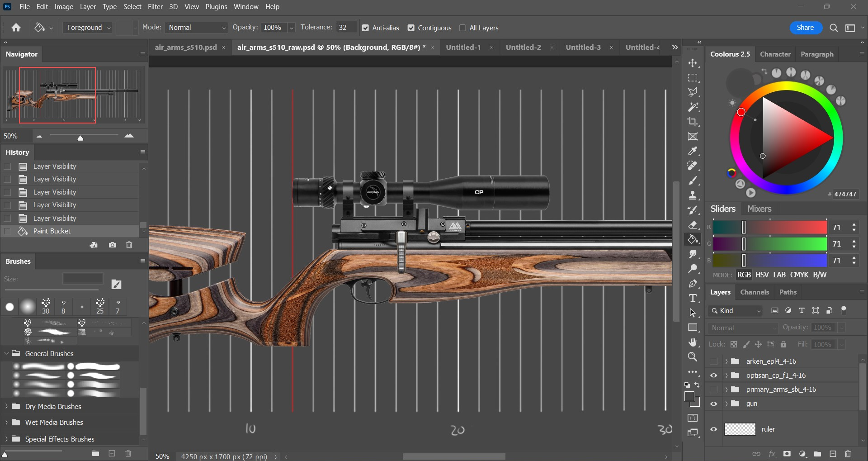
Task: Click the Share button
Action: (x=805, y=28)
